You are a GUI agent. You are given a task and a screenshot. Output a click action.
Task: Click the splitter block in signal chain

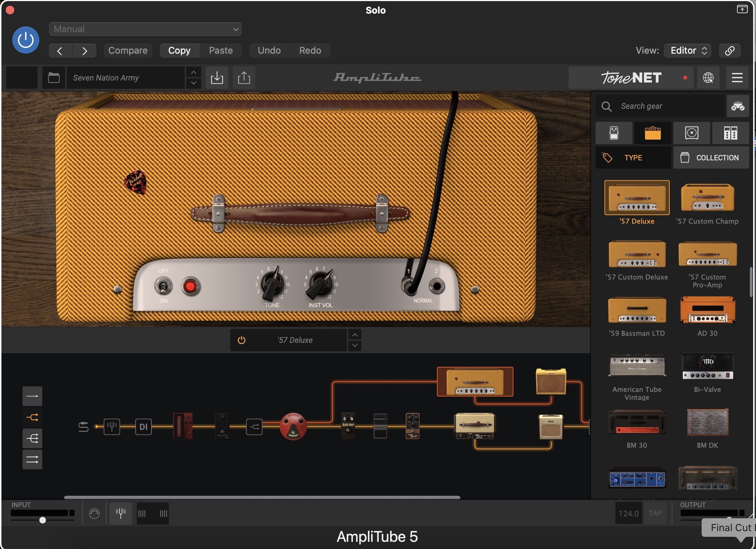[254, 427]
